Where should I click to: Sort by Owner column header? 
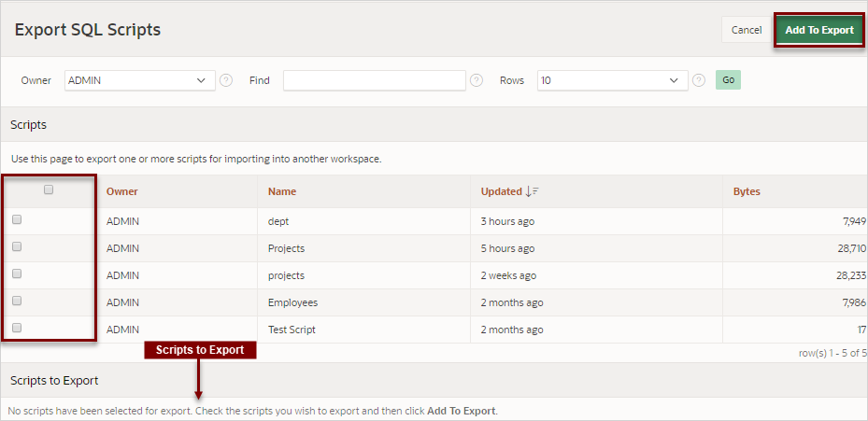pyautogui.click(x=121, y=191)
